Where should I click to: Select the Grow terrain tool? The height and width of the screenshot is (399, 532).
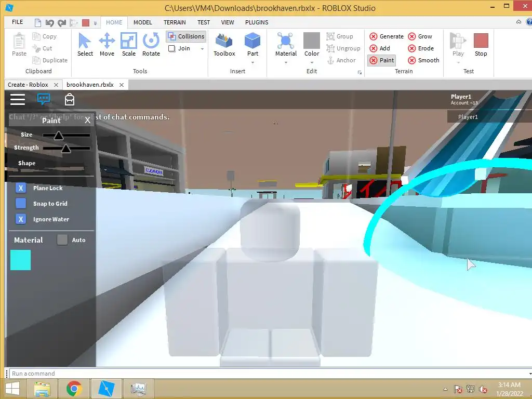click(x=420, y=36)
